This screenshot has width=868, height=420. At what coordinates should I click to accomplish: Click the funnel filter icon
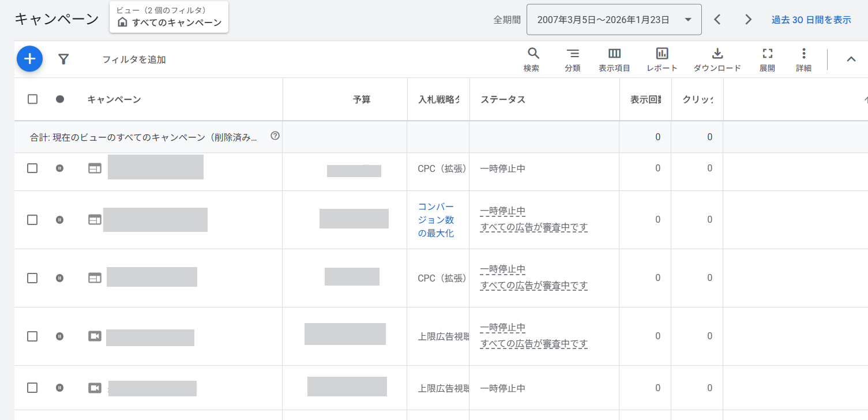point(63,59)
